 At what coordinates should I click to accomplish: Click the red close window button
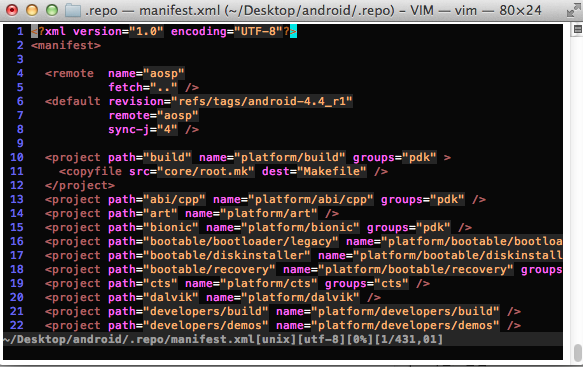pyautogui.click(x=12, y=10)
